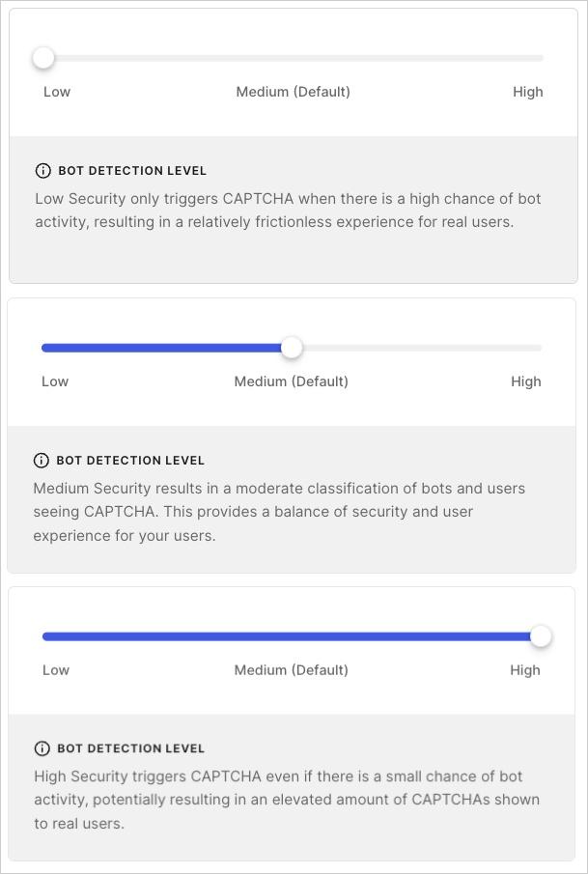The image size is (588, 874).
Task: Select Medium (Default) under the middle slider
Action: (292, 381)
